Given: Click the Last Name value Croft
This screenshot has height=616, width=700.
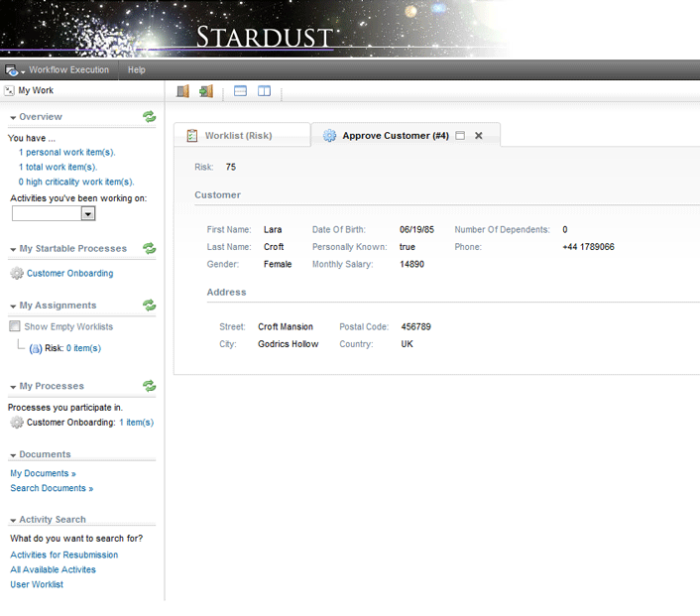Looking at the screenshot, I should tap(274, 247).
